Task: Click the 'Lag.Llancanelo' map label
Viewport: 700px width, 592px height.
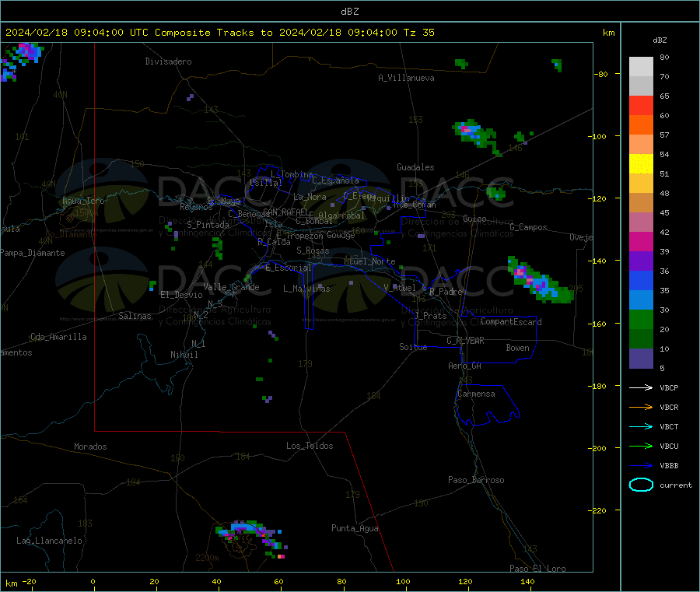Action: click(x=49, y=541)
